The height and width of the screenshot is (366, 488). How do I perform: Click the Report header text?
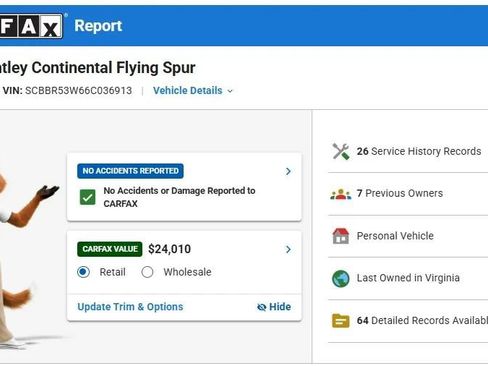[98, 26]
